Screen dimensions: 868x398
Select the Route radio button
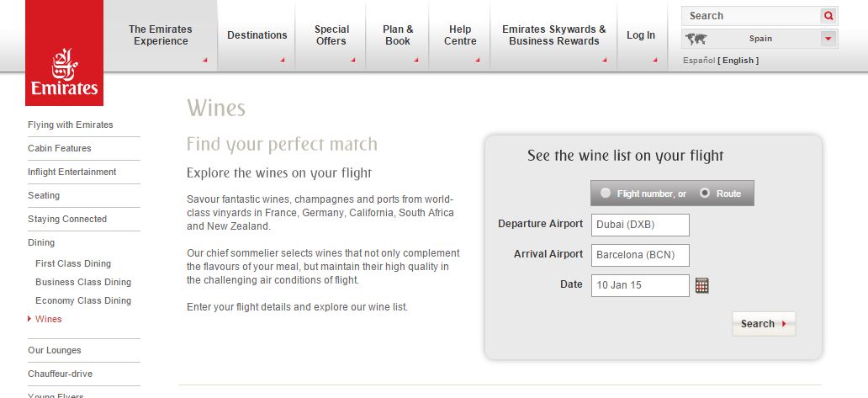point(705,194)
